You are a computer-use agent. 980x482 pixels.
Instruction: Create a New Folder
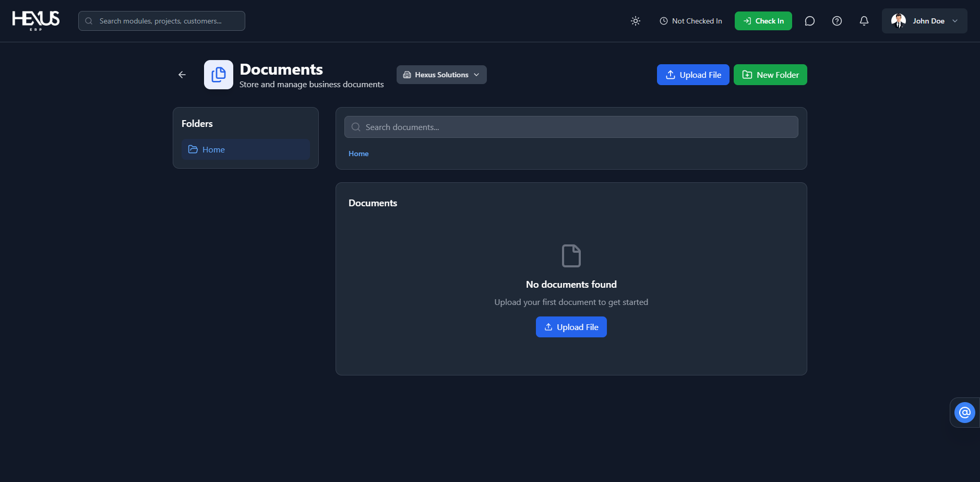coord(770,75)
